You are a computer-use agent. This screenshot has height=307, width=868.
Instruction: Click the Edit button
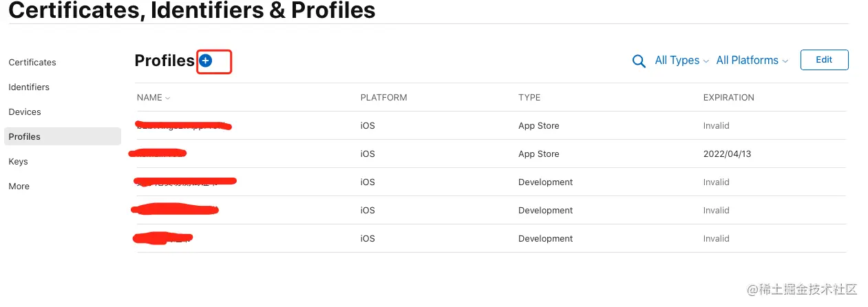click(x=824, y=60)
